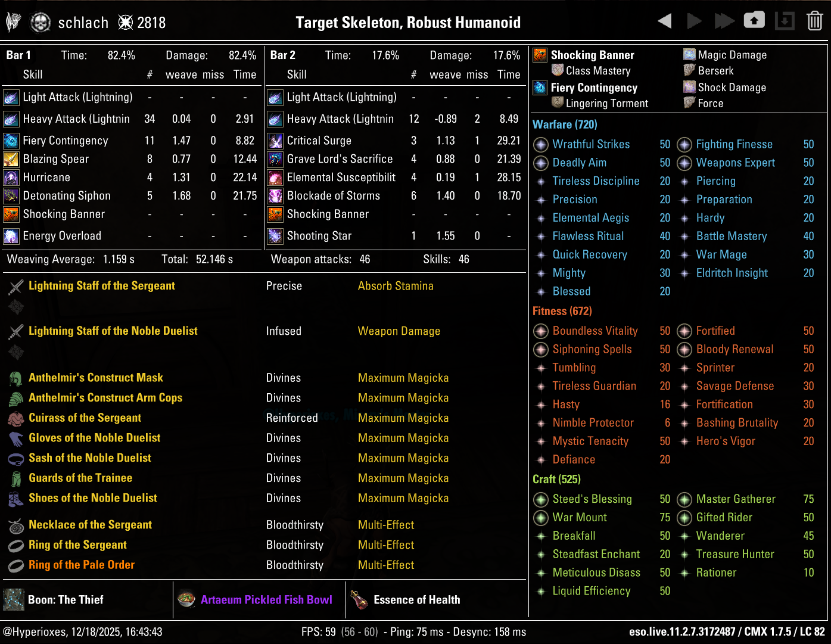Toggle the Steed's Blessing champion star

click(540, 499)
